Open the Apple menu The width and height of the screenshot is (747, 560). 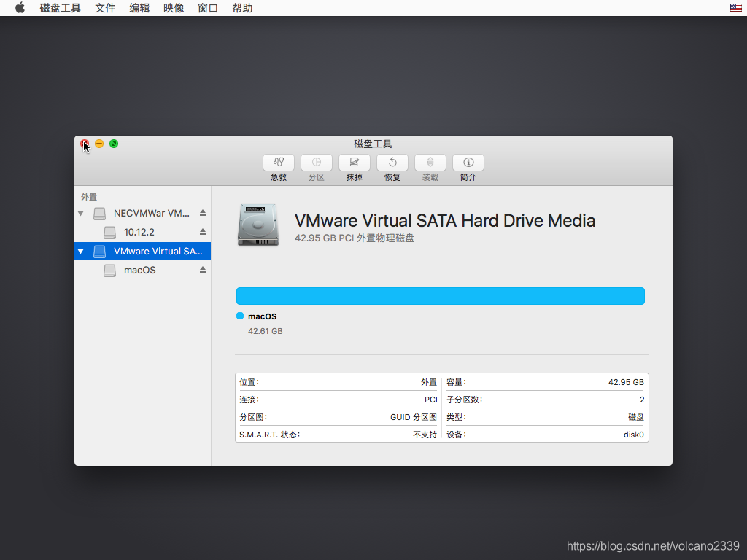(x=20, y=8)
